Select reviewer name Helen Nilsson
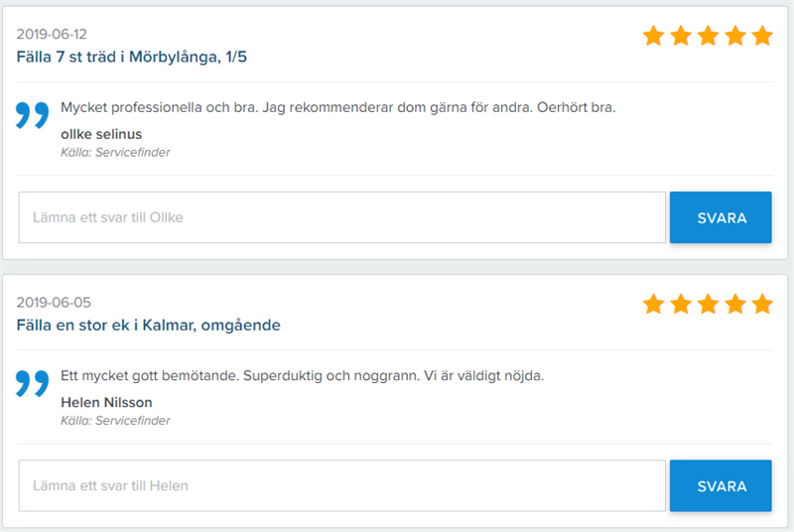This screenshot has height=532, width=794. [x=106, y=402]
